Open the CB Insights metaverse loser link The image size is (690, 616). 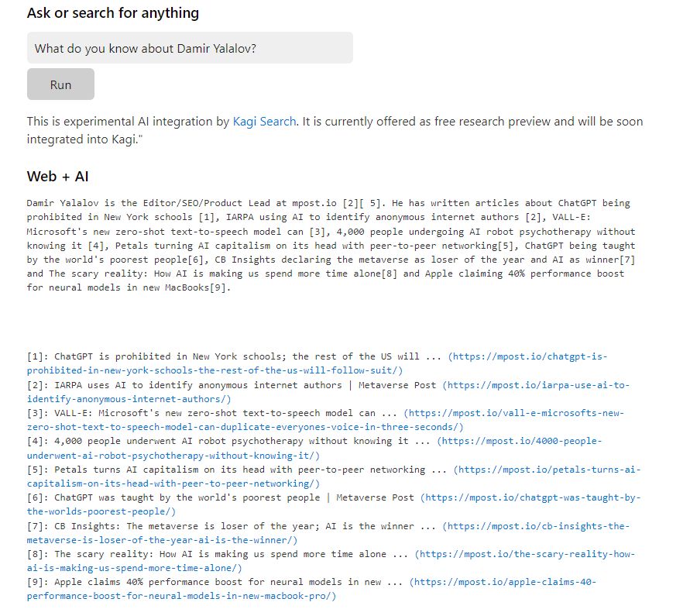click(328, 533)
